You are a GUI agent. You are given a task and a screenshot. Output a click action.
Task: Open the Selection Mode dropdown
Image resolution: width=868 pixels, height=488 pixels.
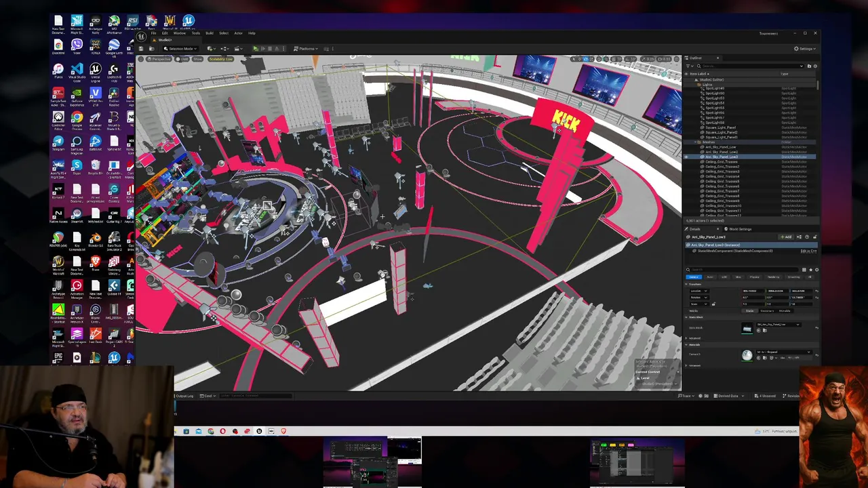[x=180, y=49]
